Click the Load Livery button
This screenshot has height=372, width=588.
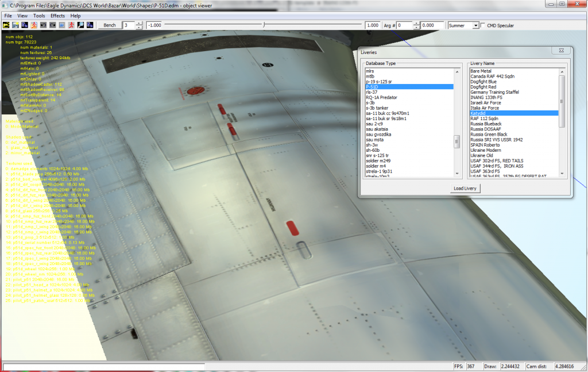465,188
